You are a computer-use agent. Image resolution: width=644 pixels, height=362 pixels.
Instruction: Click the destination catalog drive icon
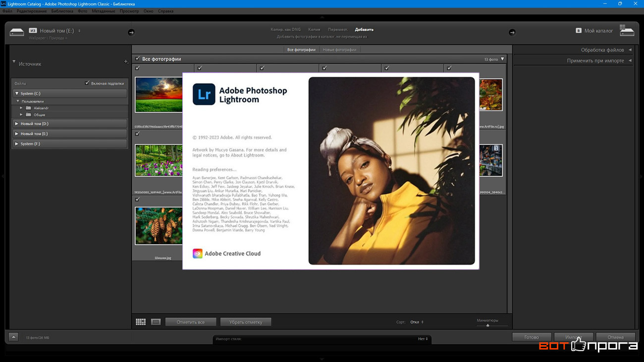[x=627, y=31]
